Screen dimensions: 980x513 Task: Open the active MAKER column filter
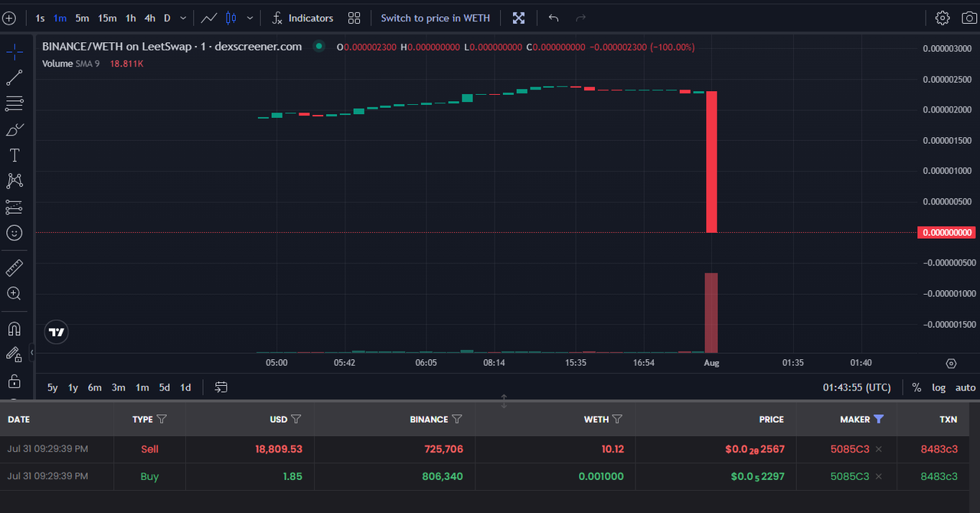tap(878, 419)
